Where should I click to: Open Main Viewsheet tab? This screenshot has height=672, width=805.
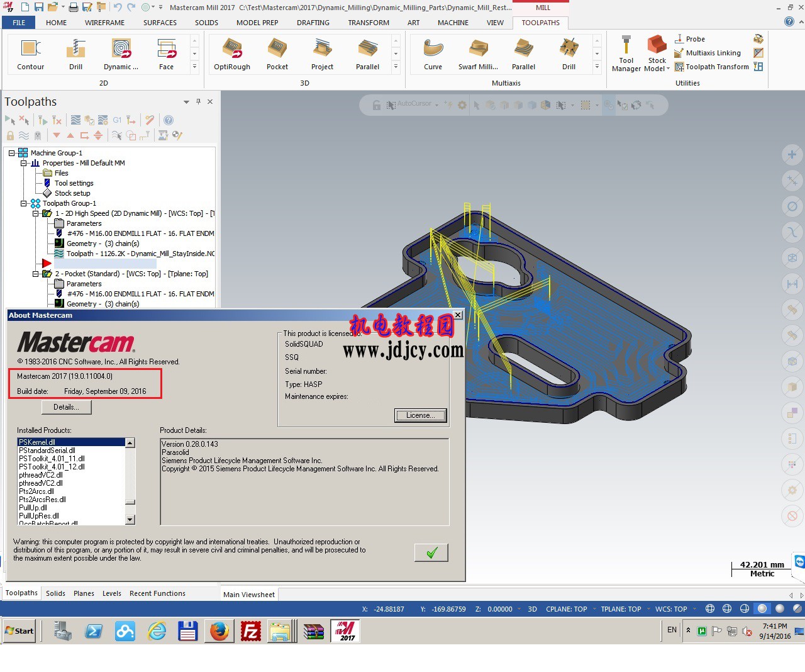pos(249,595)
